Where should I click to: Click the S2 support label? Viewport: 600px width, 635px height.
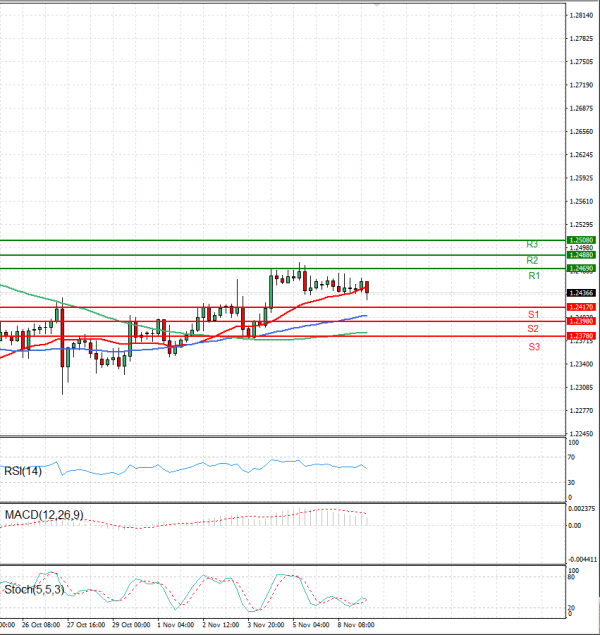[x=534, y=329]
